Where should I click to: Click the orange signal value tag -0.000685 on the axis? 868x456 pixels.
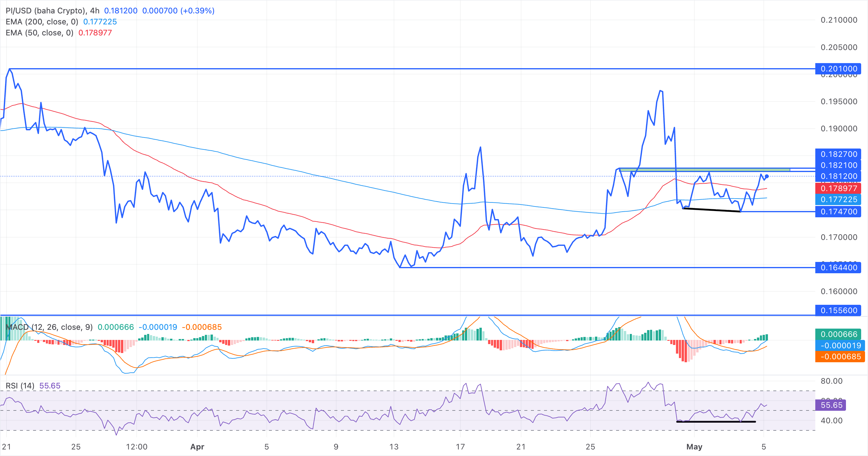click(840, 357)
